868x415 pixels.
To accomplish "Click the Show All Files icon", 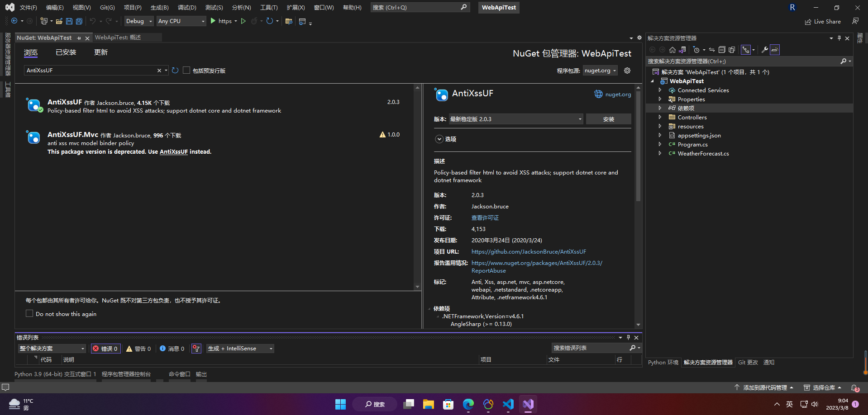I will coord(732,50).
